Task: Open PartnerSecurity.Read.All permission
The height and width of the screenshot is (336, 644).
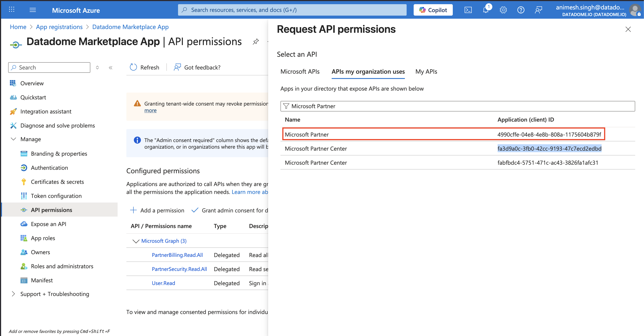Action: (x=179, y=269)
